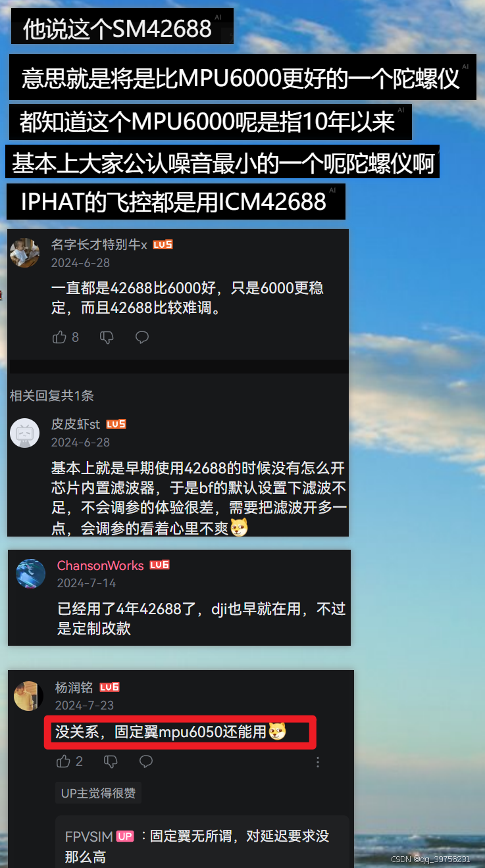Dislike the comment by 名字长才特别牛x
Screen dimensions: 485x868
pos(107,337)
